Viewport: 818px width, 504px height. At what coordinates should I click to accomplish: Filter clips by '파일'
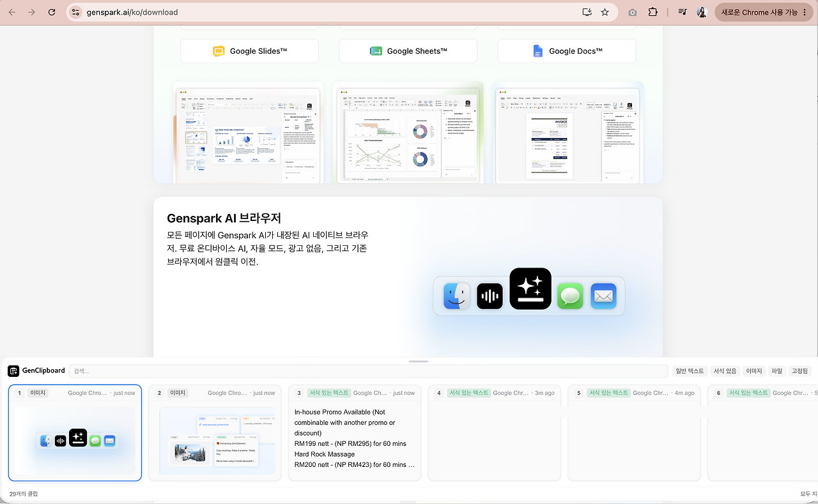[776, 371]
